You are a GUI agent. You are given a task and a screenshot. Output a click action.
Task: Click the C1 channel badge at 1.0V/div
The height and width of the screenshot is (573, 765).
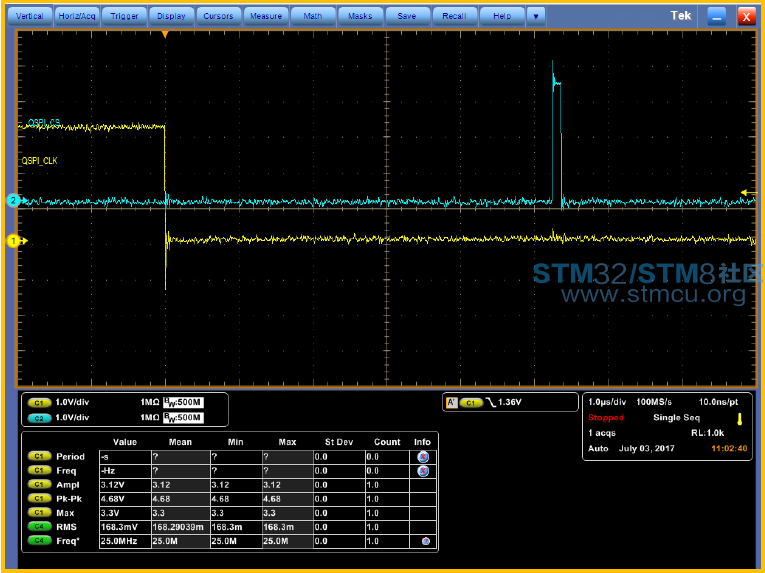(41, 402)
